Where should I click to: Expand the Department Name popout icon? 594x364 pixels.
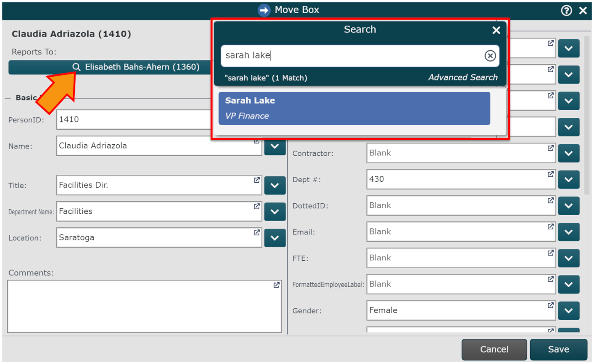(257, 206)
